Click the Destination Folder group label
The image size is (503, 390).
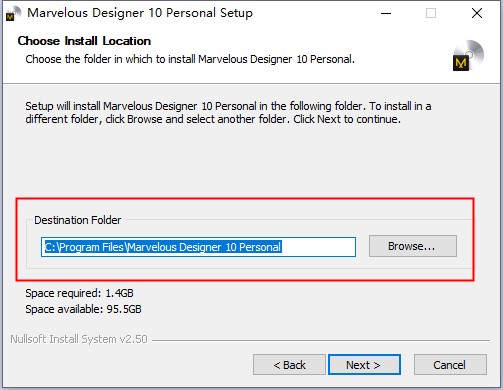pos(77,220)
